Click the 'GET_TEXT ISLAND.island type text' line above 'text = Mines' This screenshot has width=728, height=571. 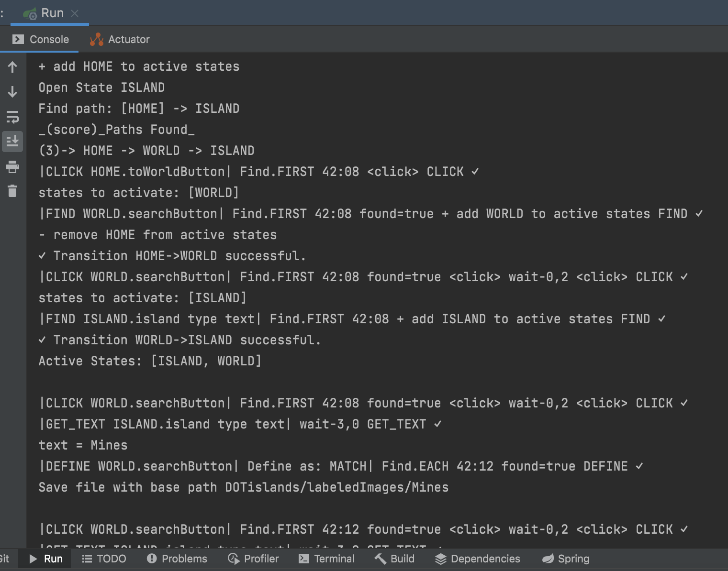point(240,424)
